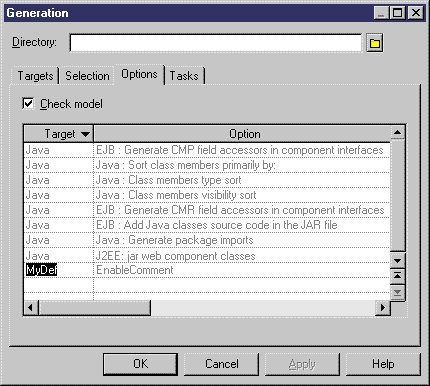Close the Generation window

(x=416, y=13)
